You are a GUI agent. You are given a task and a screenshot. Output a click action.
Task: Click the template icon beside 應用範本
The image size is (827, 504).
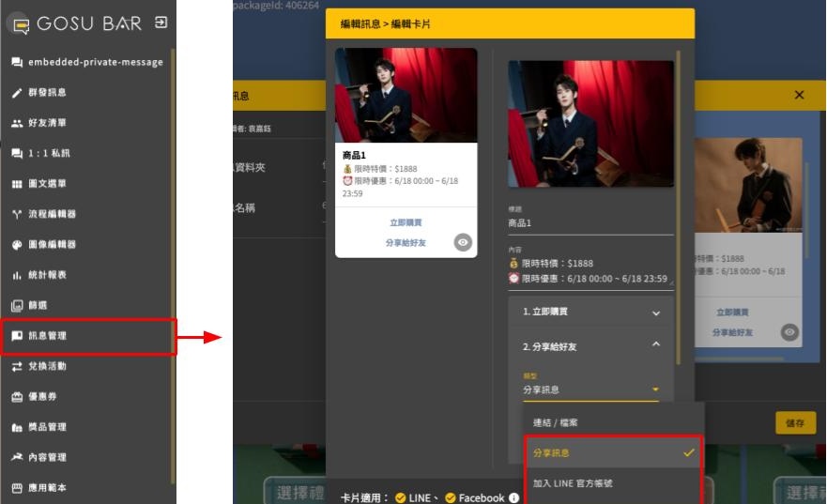pos(17,488)
